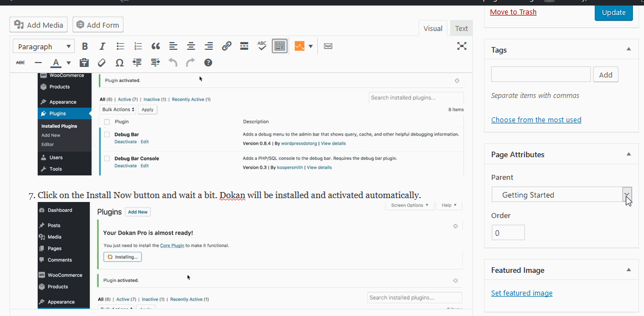Increase paragraph indent

[155, 63]
